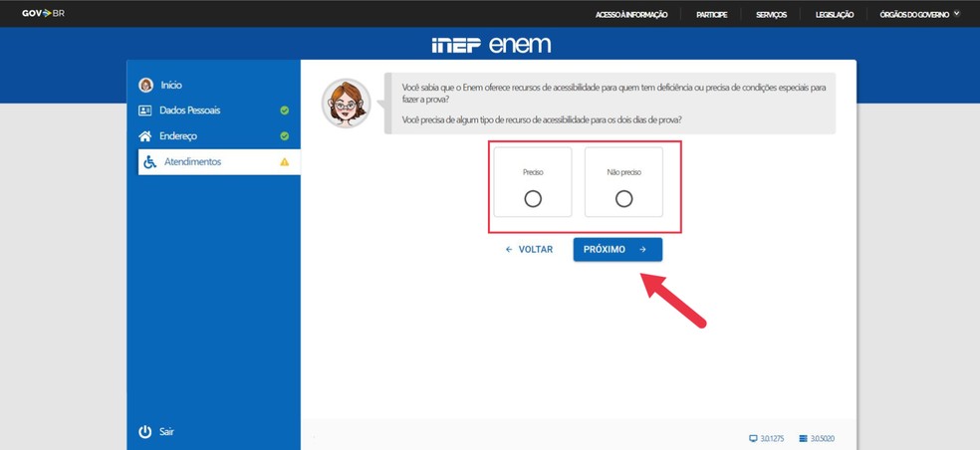
Task: Open Endereço sidebar section
Action: [213, 135]
